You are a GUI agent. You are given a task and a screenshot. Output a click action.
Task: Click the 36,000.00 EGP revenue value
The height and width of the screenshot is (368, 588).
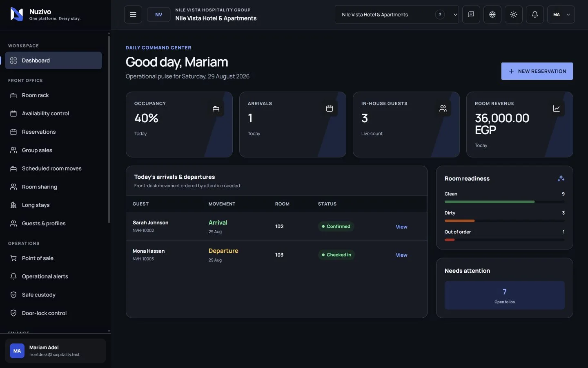click(502, 124)
